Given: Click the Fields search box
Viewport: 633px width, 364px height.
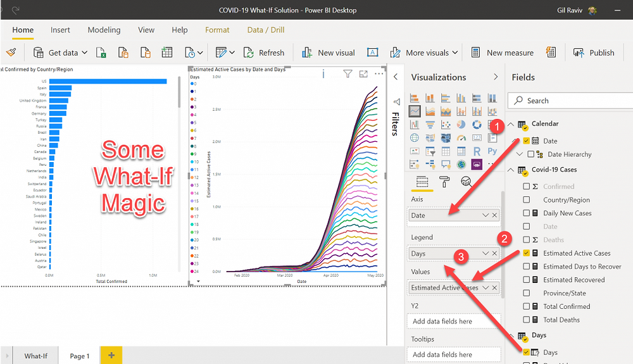Looking at the screenshot, I should pyautogui.click(x=571, y=101).
